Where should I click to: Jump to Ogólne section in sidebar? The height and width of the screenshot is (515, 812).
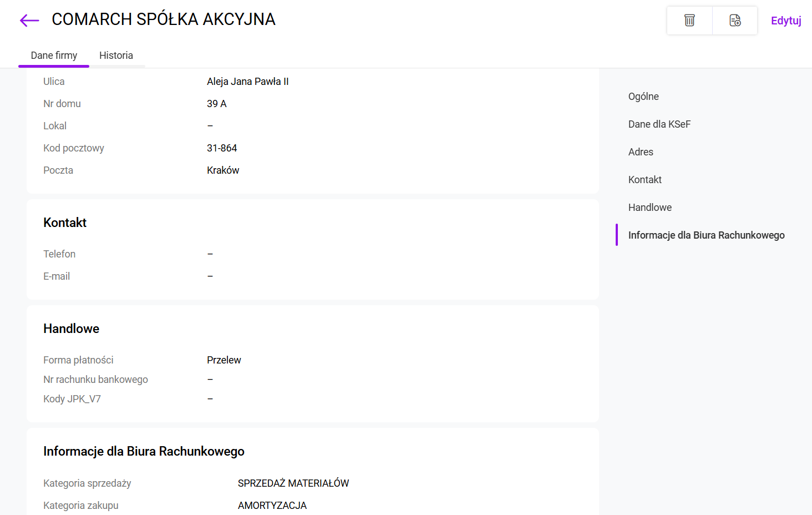643,97
